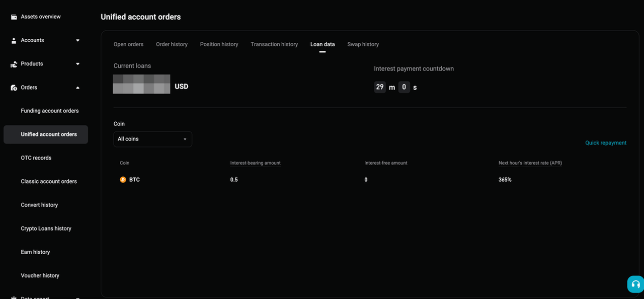Viewport: 644px width, 299px height.
Task: Click the Interest-free amount column header
Action: click(x=386, y=163)
